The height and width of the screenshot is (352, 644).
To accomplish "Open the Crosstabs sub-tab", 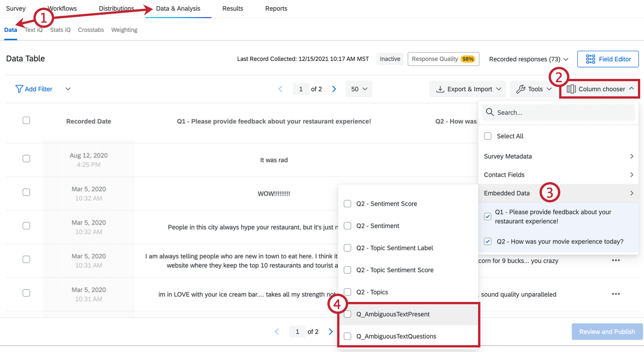I will click(91, 30).
